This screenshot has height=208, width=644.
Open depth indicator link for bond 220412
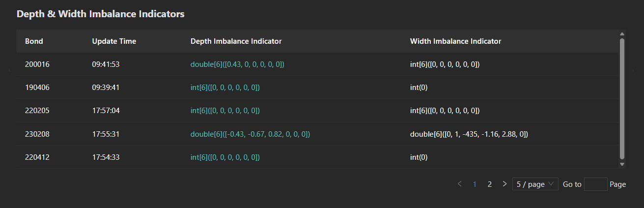(x=225, y=157)
